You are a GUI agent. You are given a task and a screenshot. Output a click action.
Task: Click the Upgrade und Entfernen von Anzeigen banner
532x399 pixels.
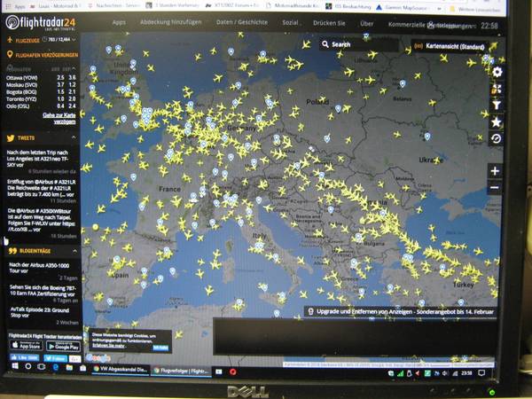click(400, 311)
